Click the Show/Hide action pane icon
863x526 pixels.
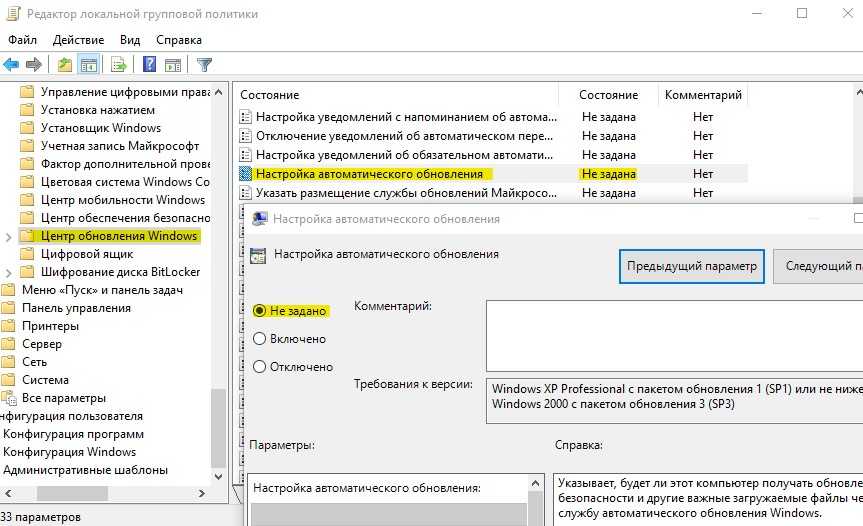click(173, 65)
